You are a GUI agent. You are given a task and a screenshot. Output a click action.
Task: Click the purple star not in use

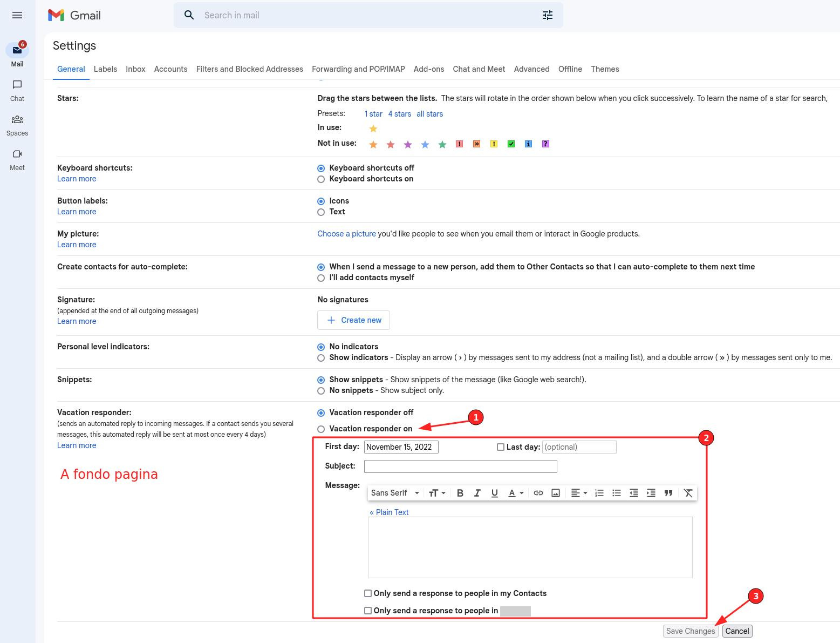pyautogui.click(x=408, y=144)
